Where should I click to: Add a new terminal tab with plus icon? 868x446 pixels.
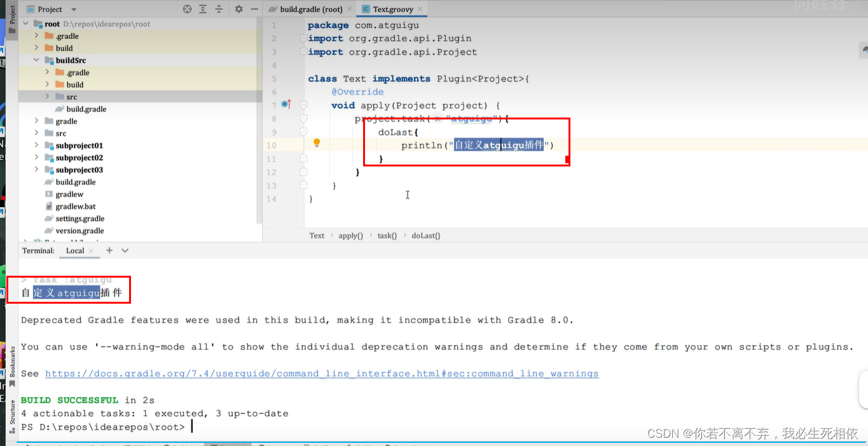[109, 250]
